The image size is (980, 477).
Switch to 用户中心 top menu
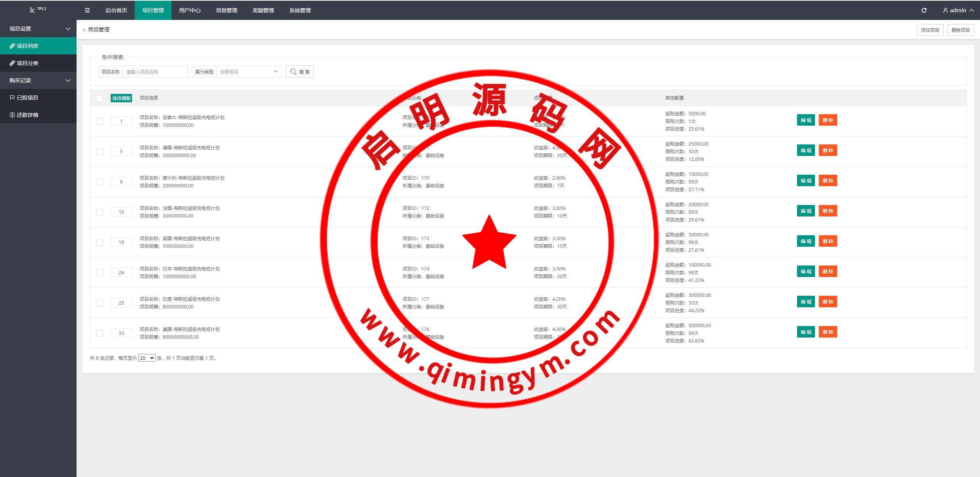(190, 10)
